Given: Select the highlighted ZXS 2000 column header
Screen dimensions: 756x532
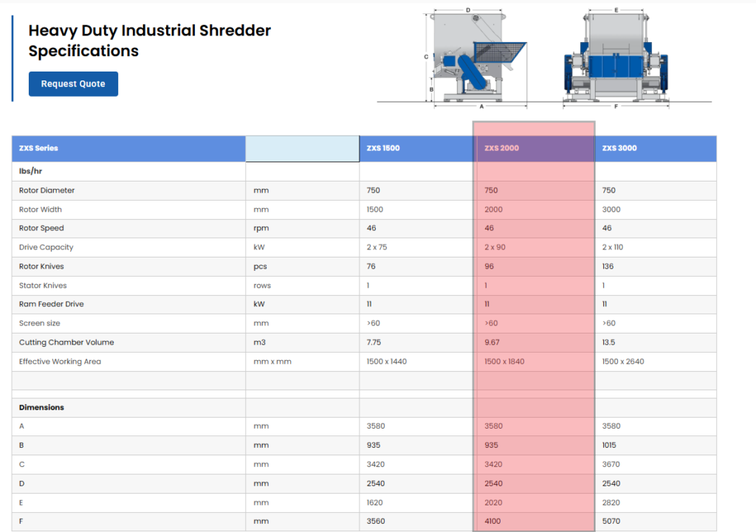Looking at the screenshot, I should (501, 148).
